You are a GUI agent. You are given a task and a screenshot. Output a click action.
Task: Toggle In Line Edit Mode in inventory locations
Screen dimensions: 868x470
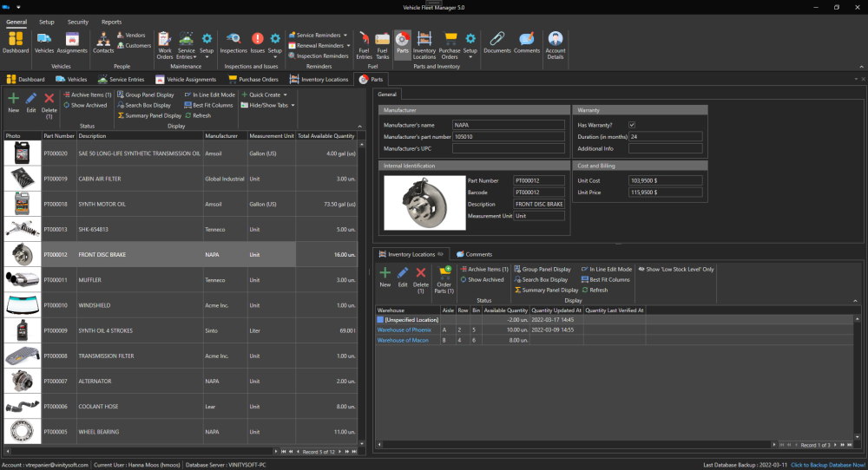[x=607, y=270]
